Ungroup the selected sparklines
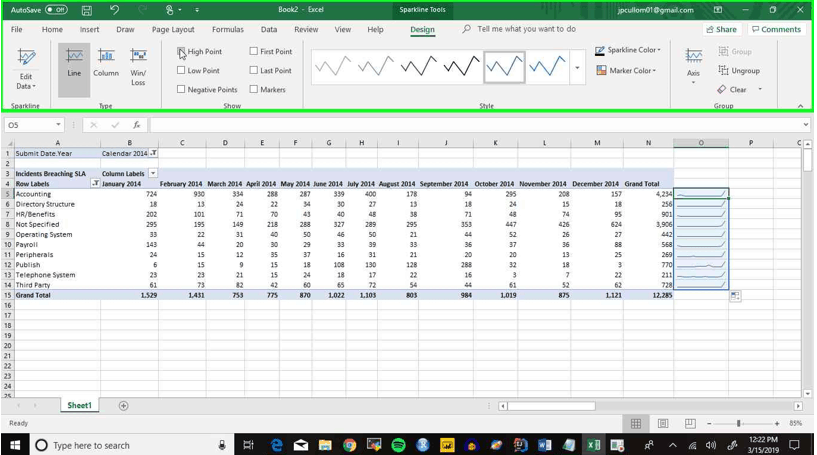Viewport: 817px width, 455px height. (x=739, y=70)
